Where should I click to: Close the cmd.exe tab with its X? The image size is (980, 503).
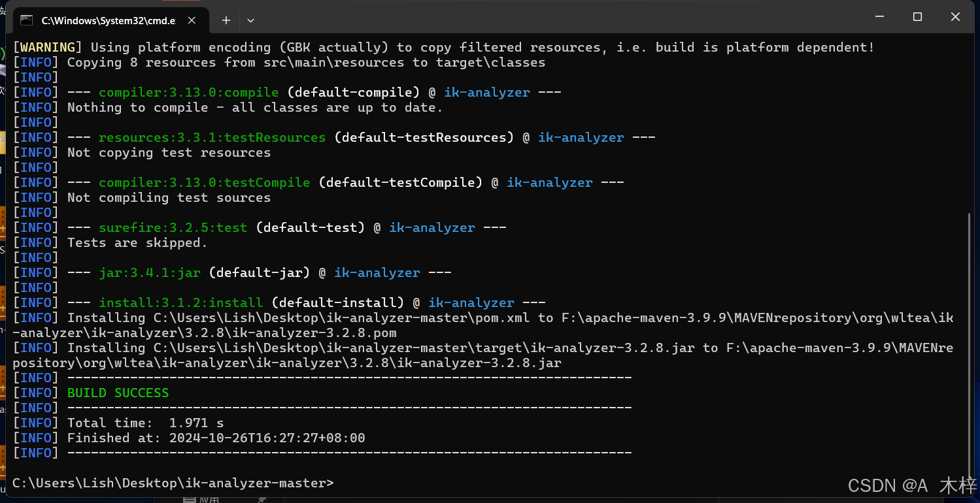(x=191, y=20)
